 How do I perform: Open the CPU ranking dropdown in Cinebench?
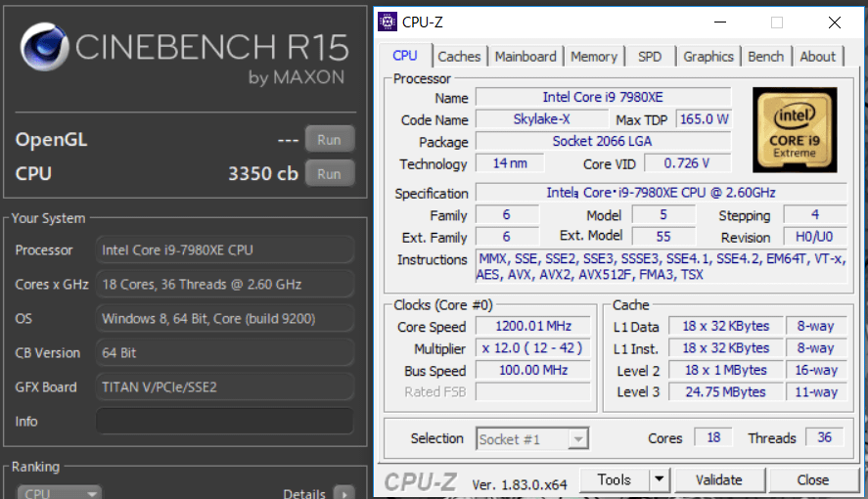point(59,492)
